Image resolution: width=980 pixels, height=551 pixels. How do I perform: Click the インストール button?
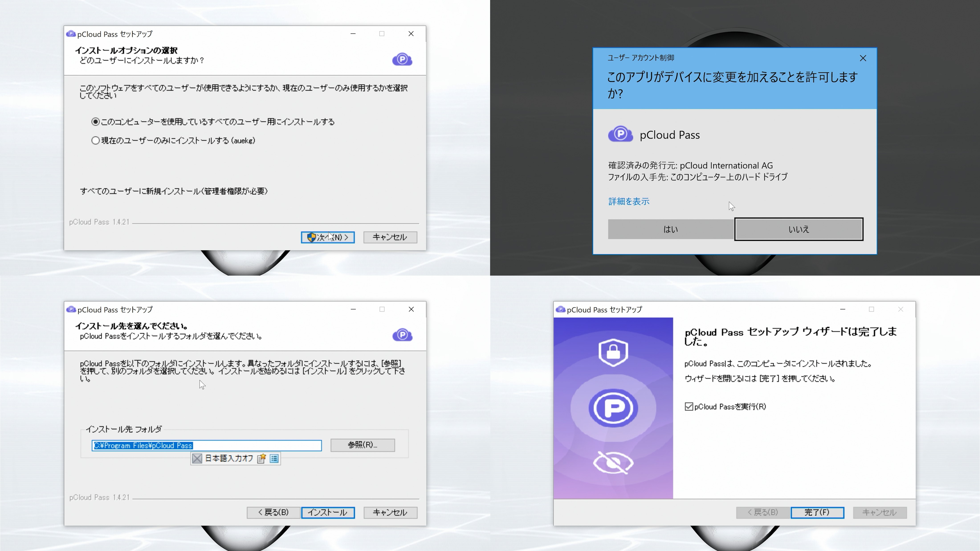pos(328,512)
